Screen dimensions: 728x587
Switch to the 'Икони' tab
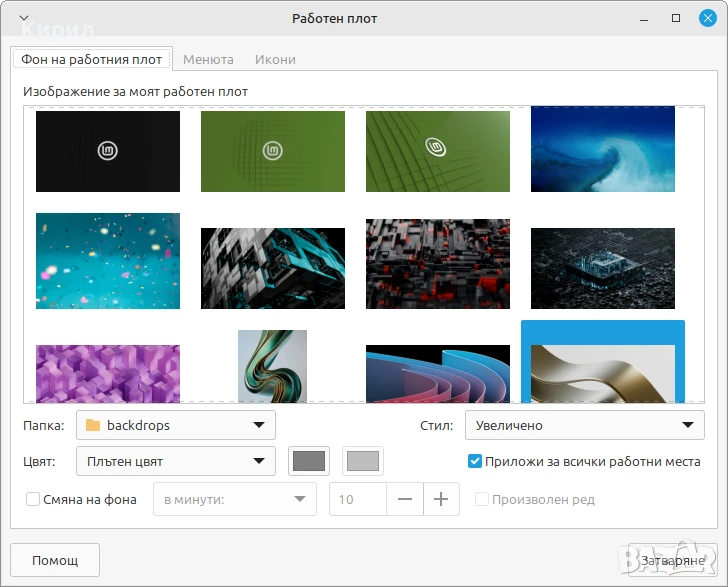274,59
